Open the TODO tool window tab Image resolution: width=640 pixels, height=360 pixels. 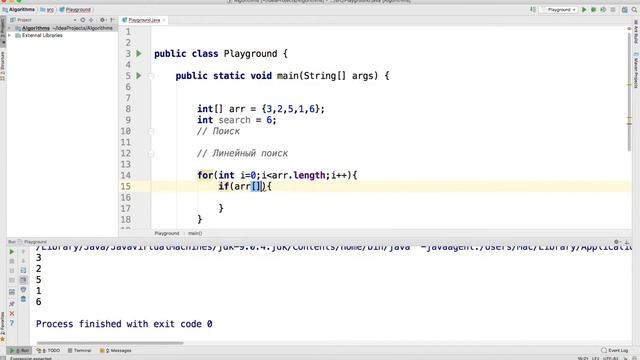48,350
